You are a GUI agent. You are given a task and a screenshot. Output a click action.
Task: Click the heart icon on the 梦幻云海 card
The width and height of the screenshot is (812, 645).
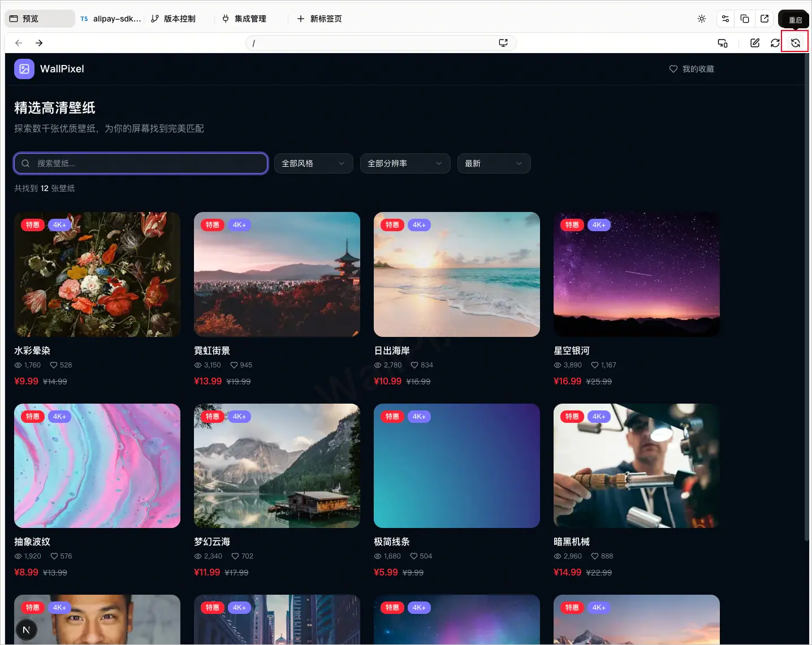click(x=235, y=556)
